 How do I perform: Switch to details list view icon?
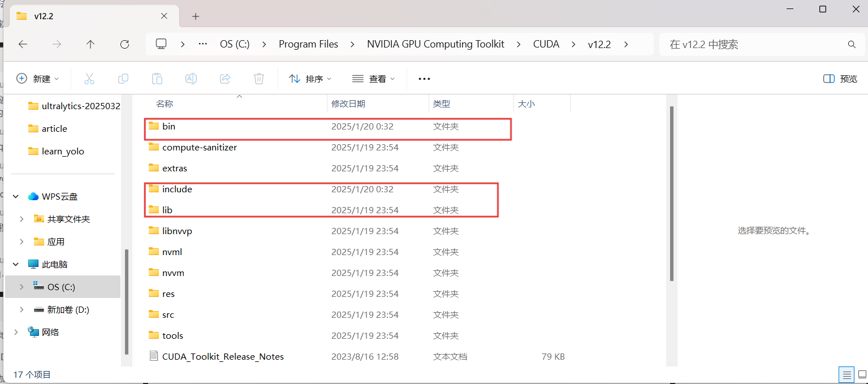[847, 374]
